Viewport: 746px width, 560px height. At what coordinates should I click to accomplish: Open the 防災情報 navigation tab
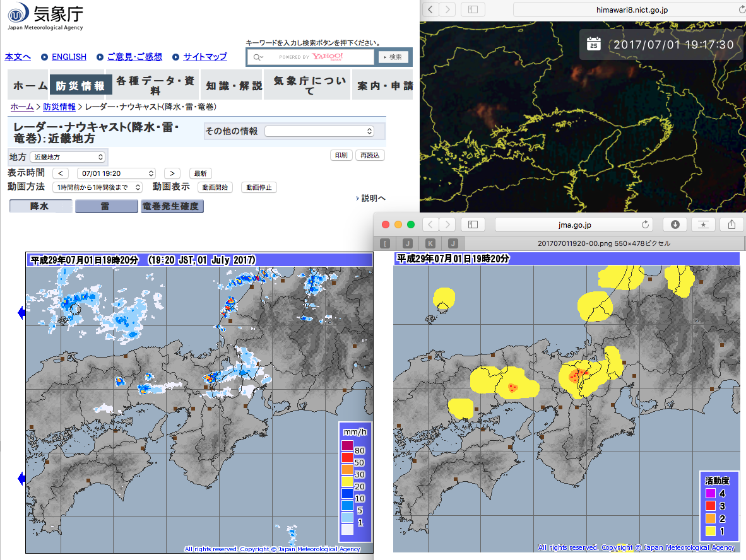pos(81,86)
